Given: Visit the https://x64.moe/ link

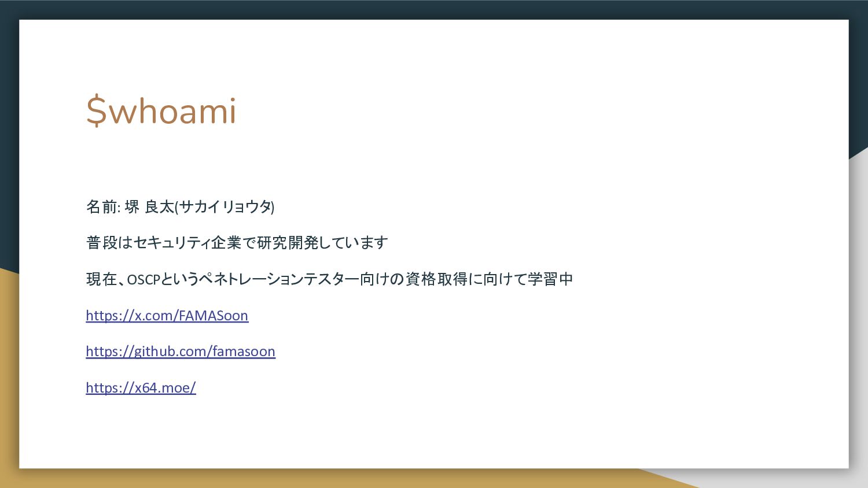Looking at the screenshot, I should coord(141,387).
